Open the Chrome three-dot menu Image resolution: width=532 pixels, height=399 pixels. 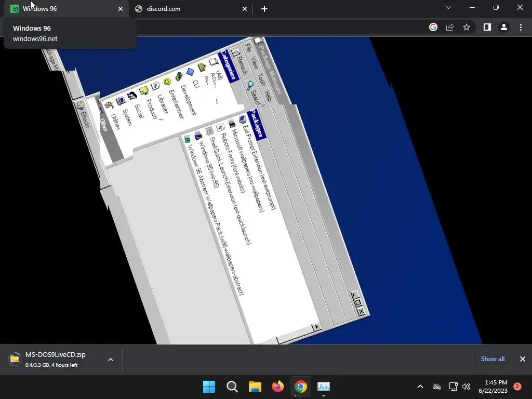point(521,27)
